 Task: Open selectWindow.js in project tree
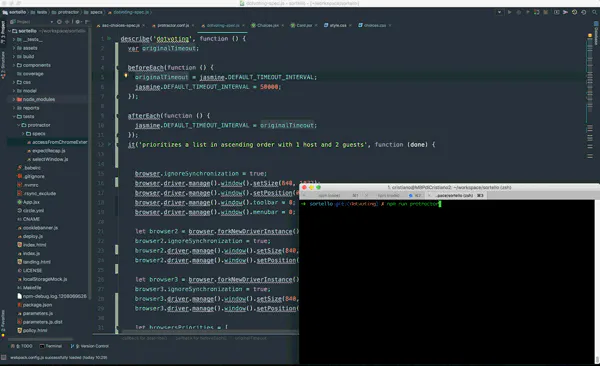[47, 159]
